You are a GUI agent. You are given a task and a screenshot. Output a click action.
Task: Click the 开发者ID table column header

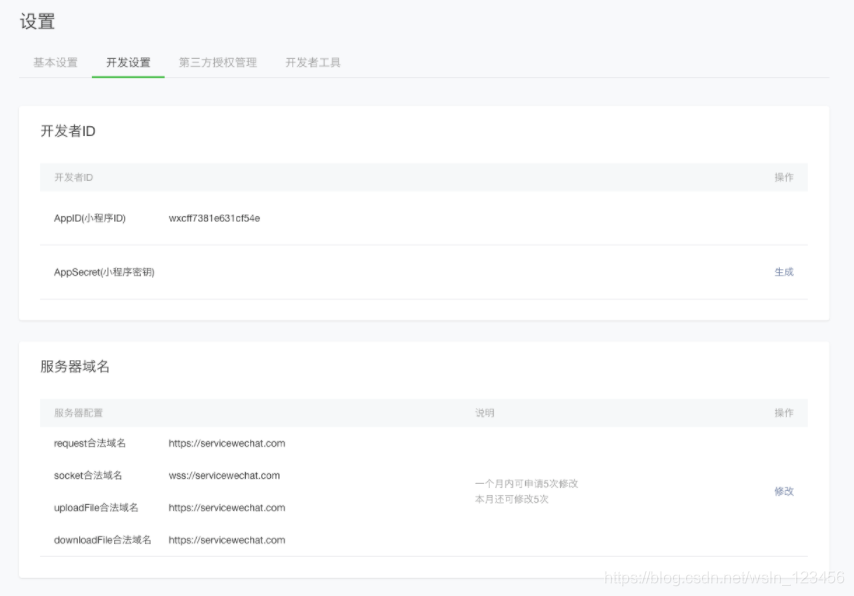tap(74, 178)
